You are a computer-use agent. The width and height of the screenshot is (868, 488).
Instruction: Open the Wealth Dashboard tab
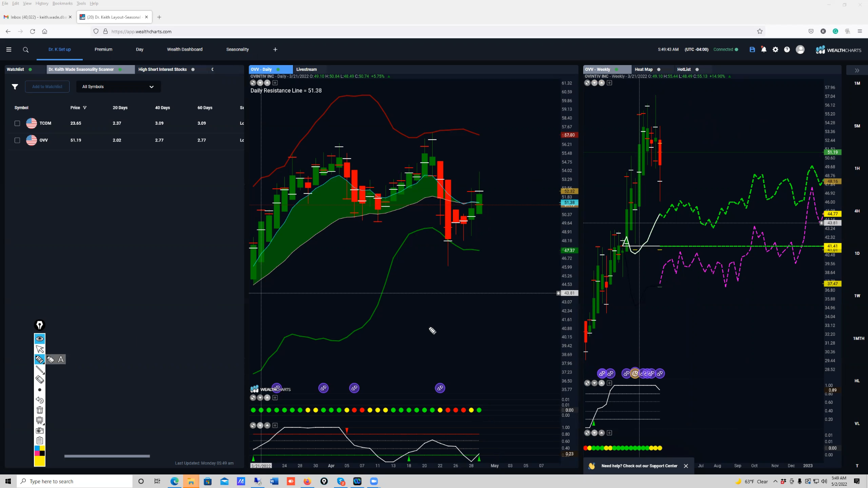click(185, 50)
